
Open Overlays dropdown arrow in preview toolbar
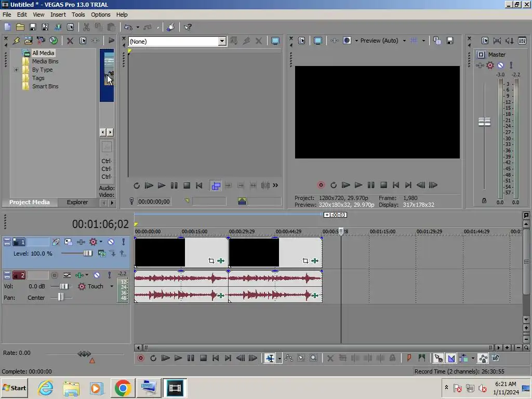pos(423,41)
